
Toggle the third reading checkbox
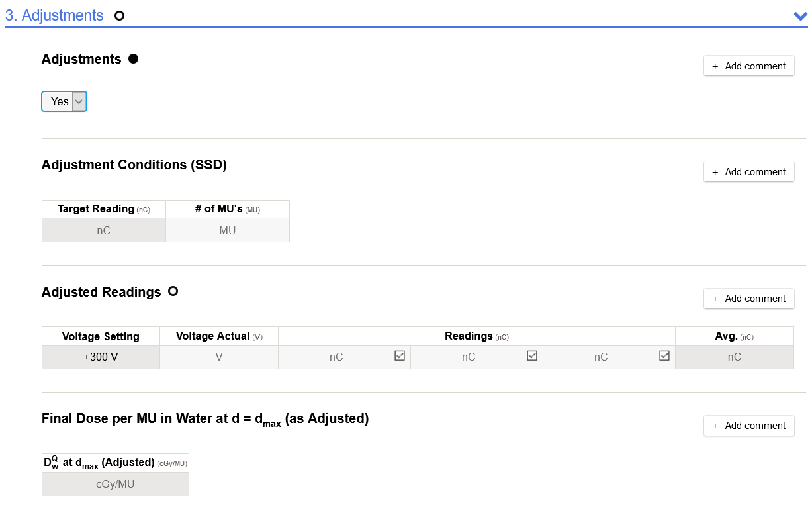[x=664, y=355]
